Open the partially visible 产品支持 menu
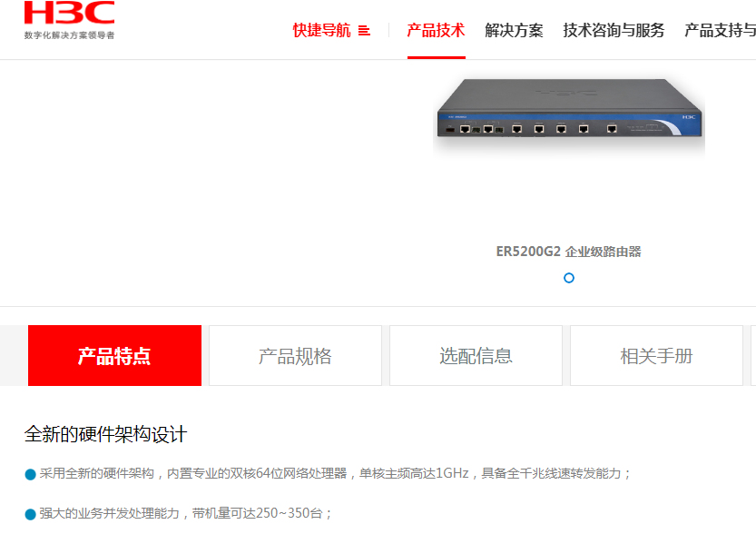The image size is (756, 534). [720, 30]
